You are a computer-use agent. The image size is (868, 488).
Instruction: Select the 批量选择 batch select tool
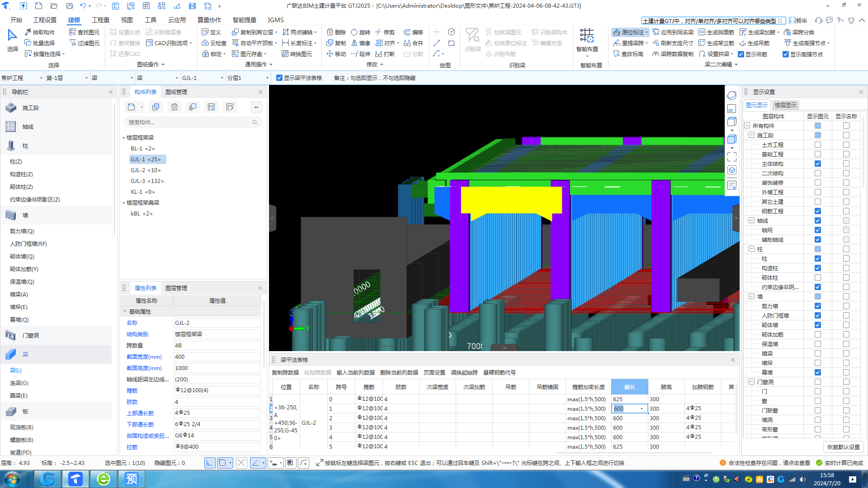40,43
